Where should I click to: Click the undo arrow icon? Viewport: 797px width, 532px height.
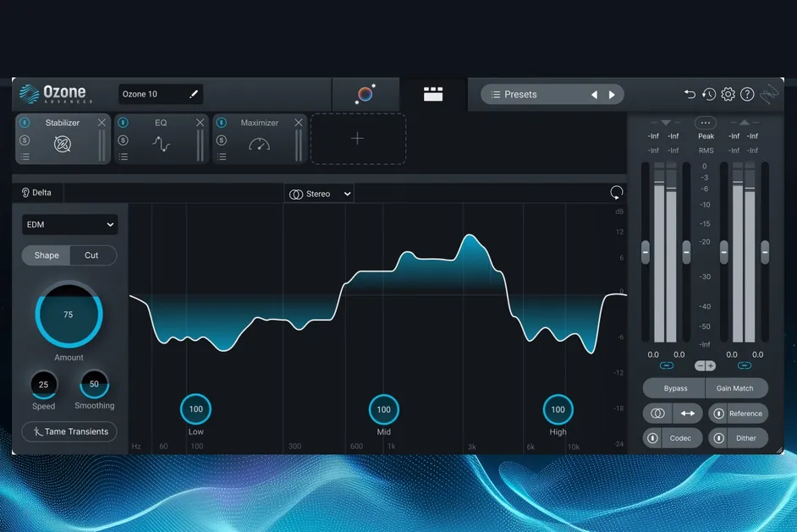[690, 94]
